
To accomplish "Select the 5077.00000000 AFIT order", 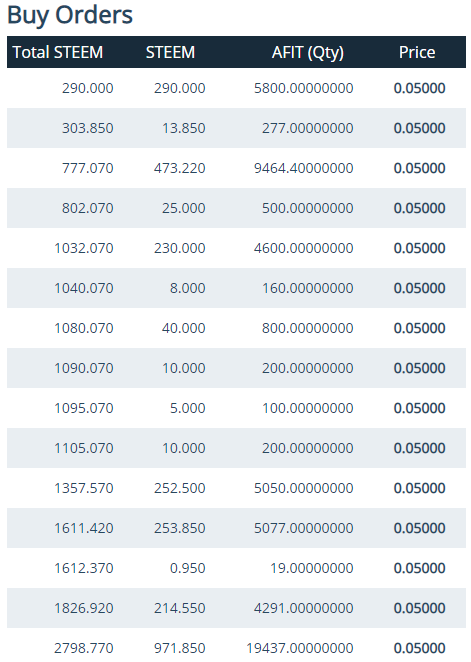I will pyautogui.click(x=236, y=528).
